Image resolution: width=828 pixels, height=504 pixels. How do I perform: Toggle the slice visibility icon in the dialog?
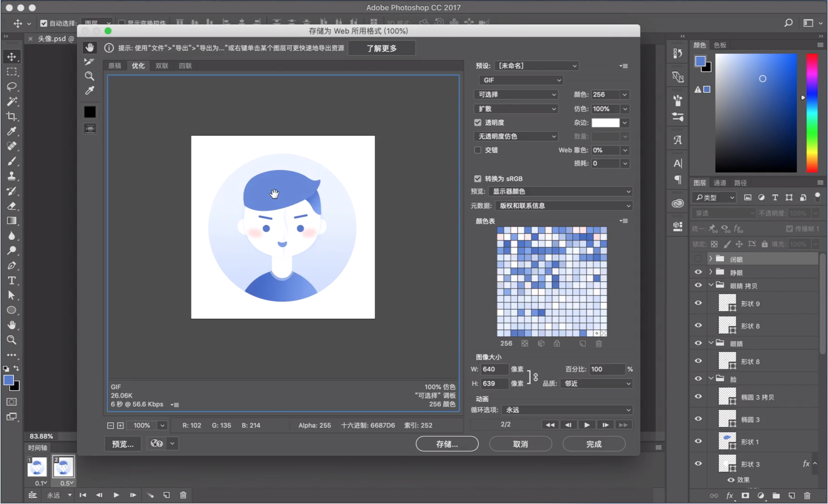point(90,129)
